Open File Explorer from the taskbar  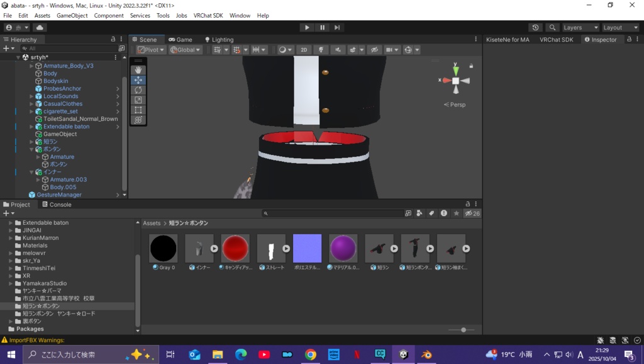(x=218, y=355)
